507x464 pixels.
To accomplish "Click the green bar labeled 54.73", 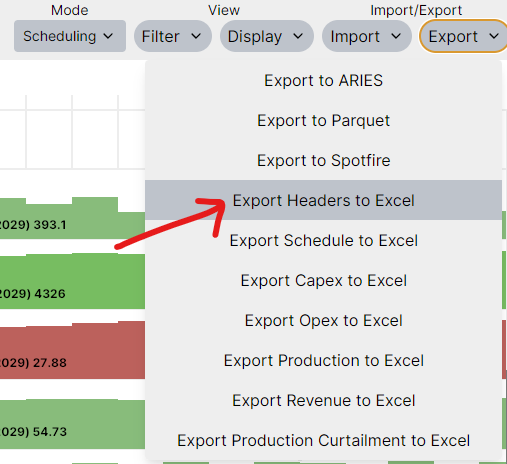I will coord(72,424).
